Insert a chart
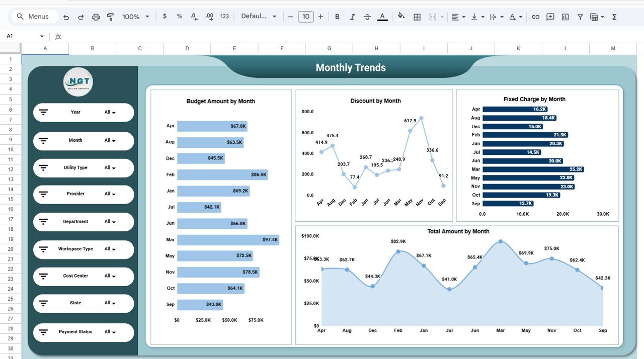This screenshot has height=359, width=644. [x=565, y=17]
